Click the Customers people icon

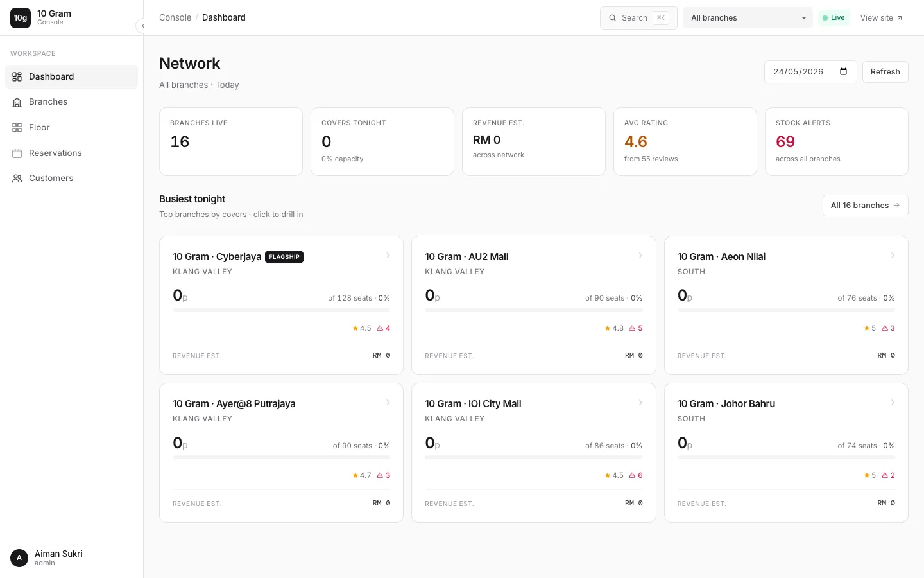(17, 179)
